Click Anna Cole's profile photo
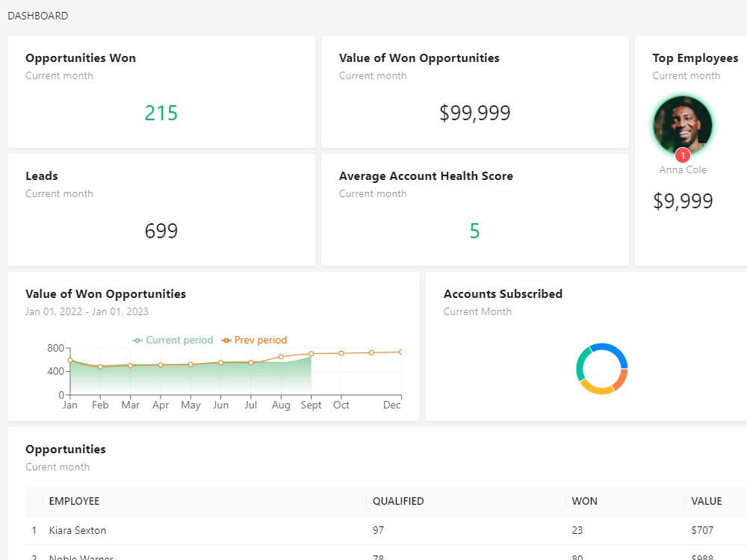The image size is (747, 560). [x=682, y=125]
